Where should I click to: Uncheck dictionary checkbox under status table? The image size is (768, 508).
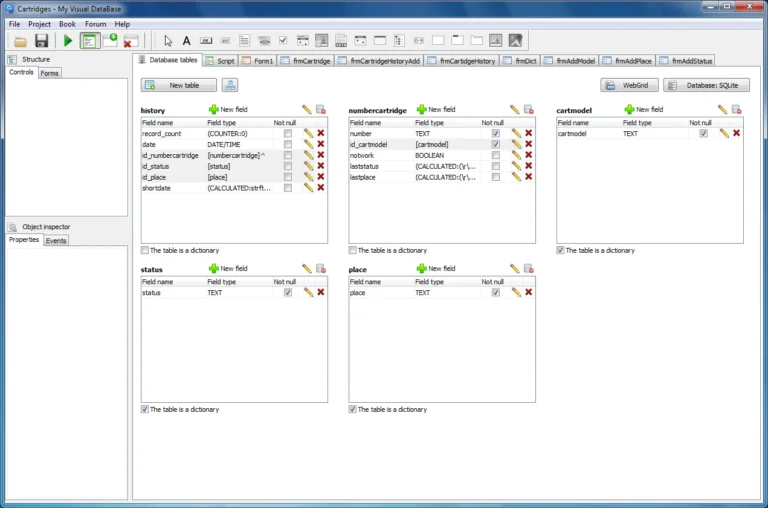(144, 410)
